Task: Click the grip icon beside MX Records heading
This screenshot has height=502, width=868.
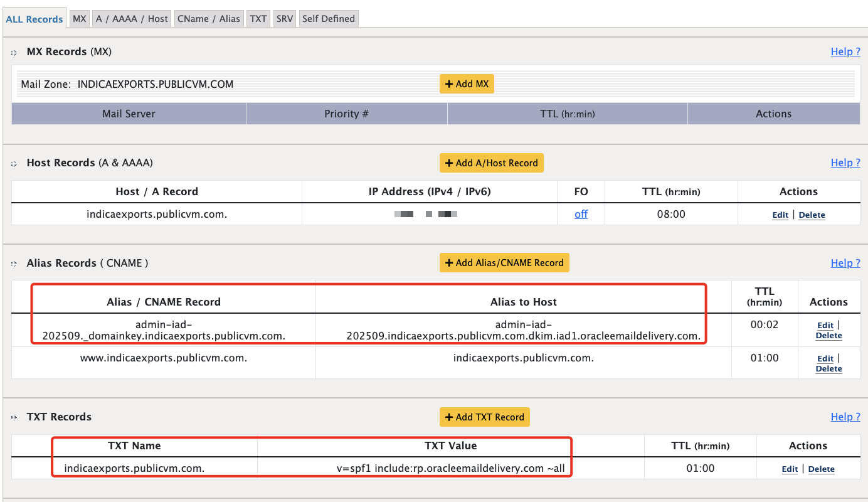Action: coord(14,52)
